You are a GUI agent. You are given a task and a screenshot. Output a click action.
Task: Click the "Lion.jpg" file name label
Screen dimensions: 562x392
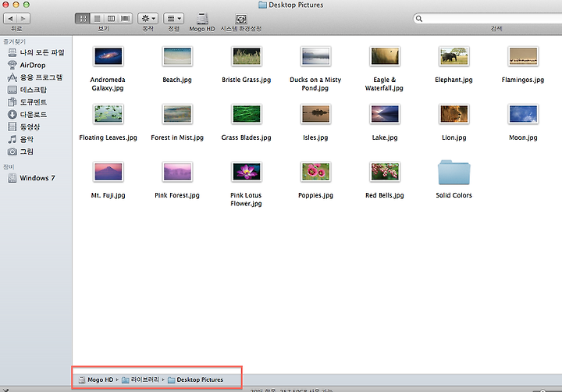pos(454,137)
